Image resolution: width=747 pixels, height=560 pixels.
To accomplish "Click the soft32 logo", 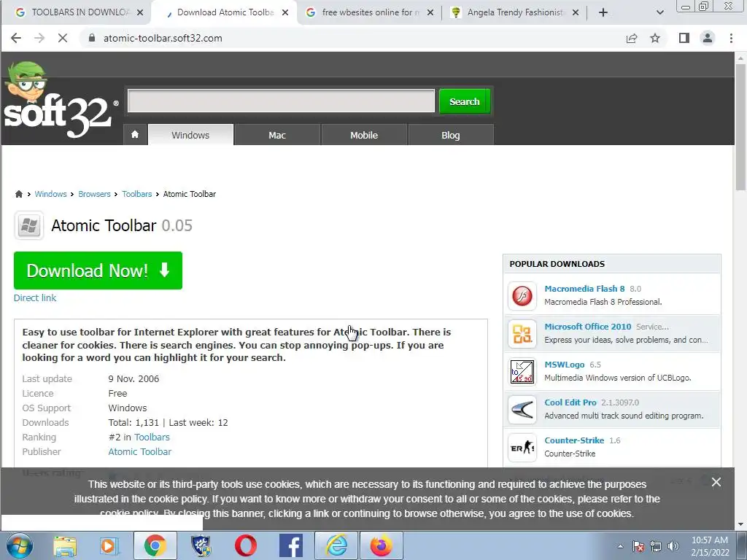I will [60, 101].
